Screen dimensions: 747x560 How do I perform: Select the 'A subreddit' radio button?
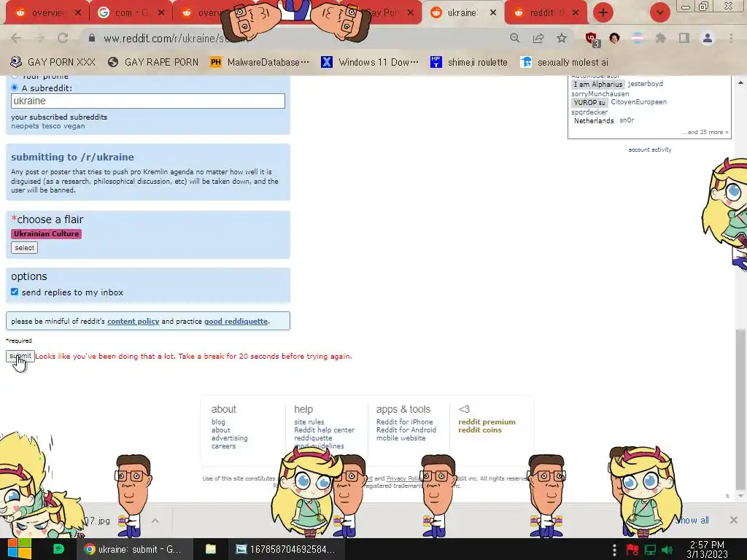(15, 87)
